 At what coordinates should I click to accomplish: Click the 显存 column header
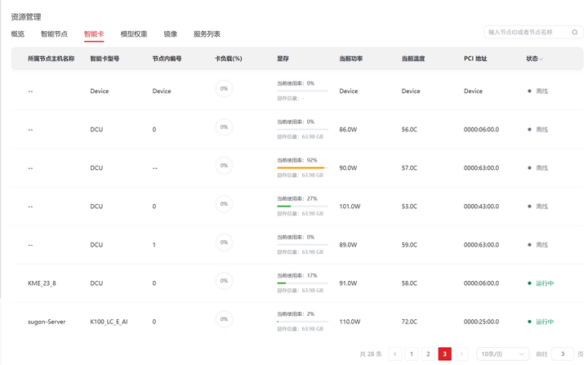click(283, 59)
